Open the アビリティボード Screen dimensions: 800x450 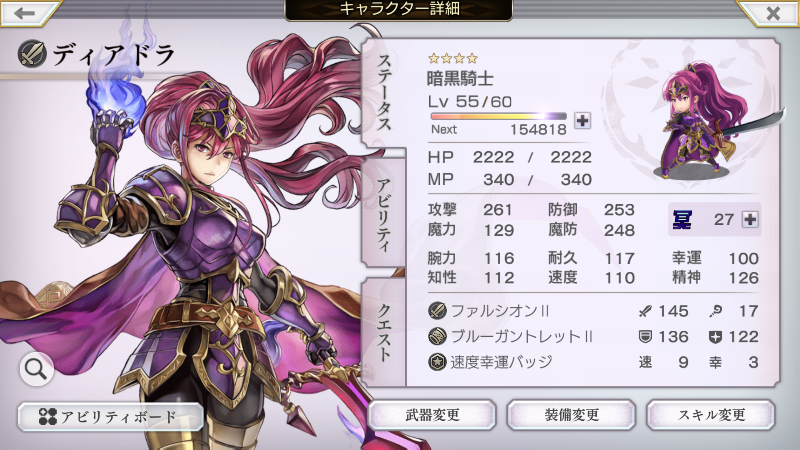coord(110,417)
